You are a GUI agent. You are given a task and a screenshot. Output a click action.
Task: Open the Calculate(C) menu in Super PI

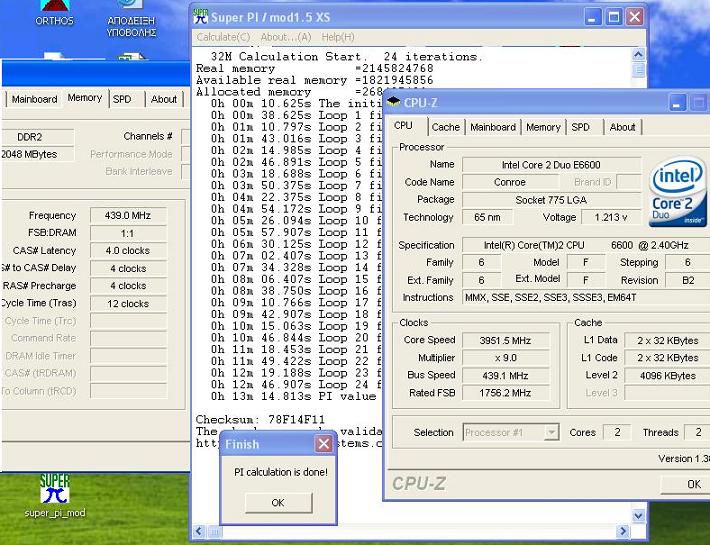[x=223, y=37]
